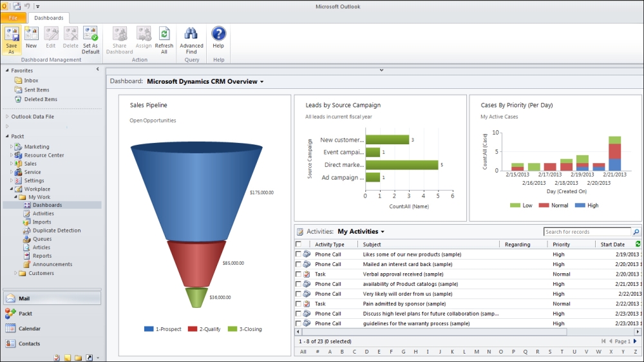Click the search magnifier icon in Activities

pos(636,232)
